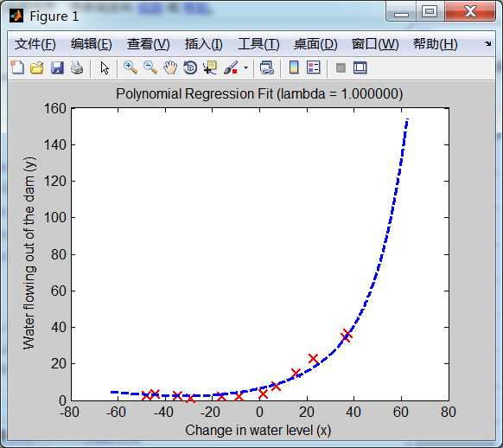Select the plot title Polynomial Regression Fit
Screen dimensions: 503x448
pyautogui.click(x=259, y=93)
